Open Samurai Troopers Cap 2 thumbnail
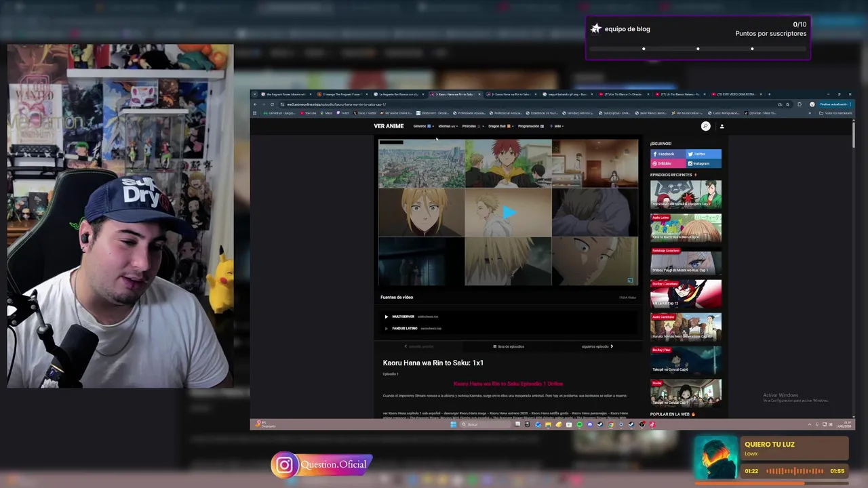868x488 pixels. [686, 194]
